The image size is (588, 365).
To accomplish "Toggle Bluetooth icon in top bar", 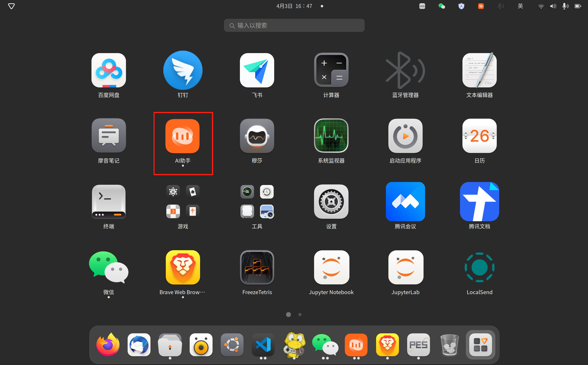I will 500,6.
